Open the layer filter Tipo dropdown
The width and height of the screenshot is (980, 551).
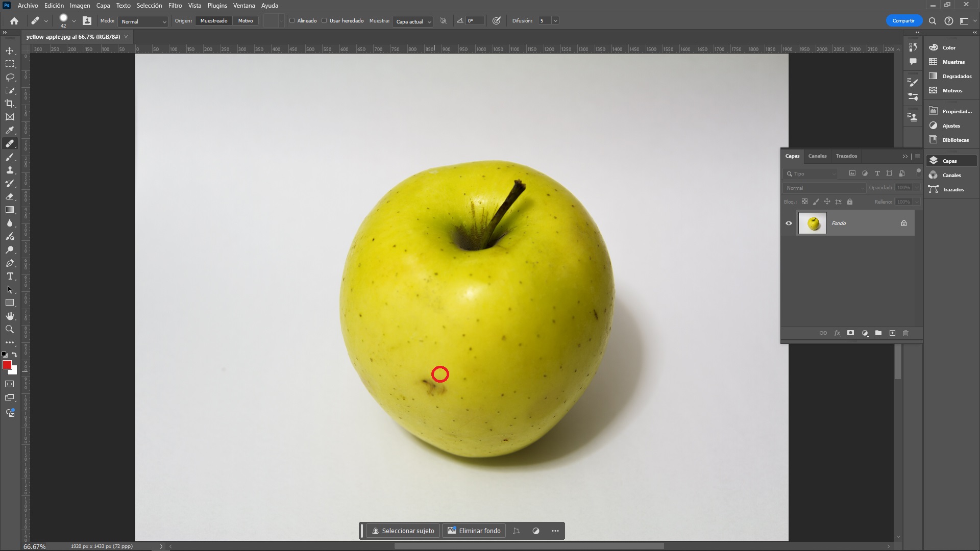point(811,174)
